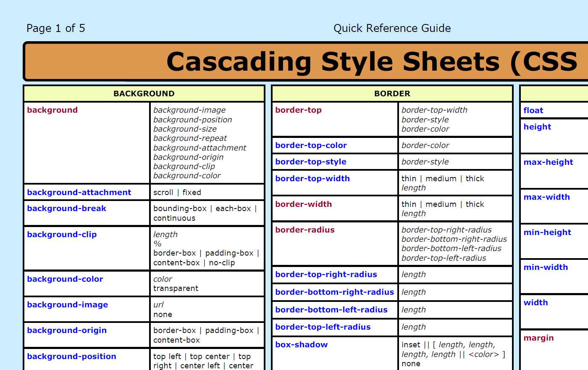Viewport: 588px width, 370px height.
Task: Click the length value beside border-bottom-right-radius
Action: (x=414, y=292)
